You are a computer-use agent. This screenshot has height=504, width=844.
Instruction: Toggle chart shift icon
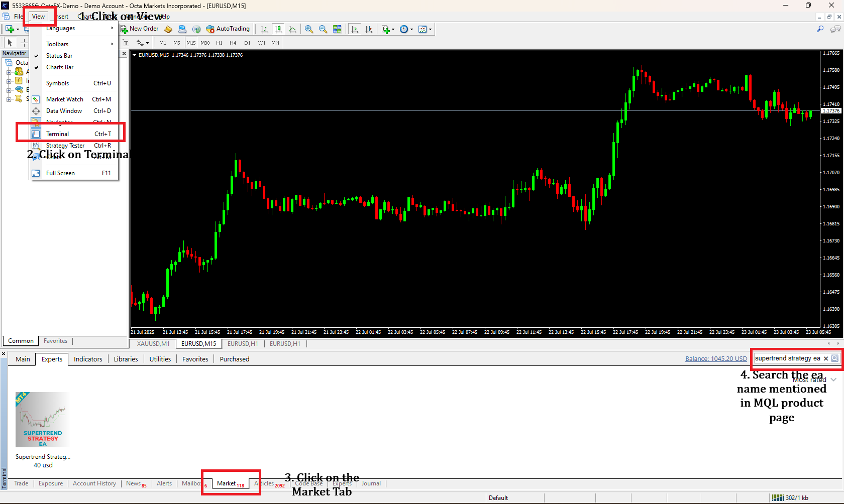point(369,29)
